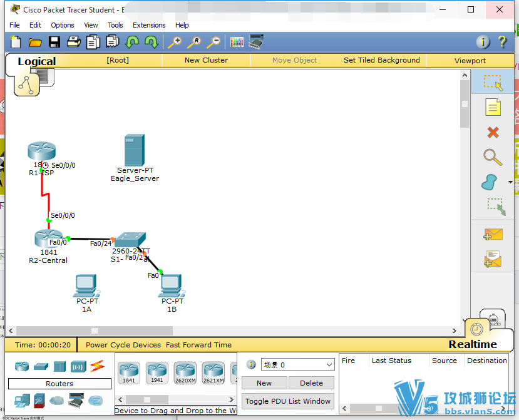Open the Help menu
Viewport: 519px width, 420px height.
(x=182, y=25)
